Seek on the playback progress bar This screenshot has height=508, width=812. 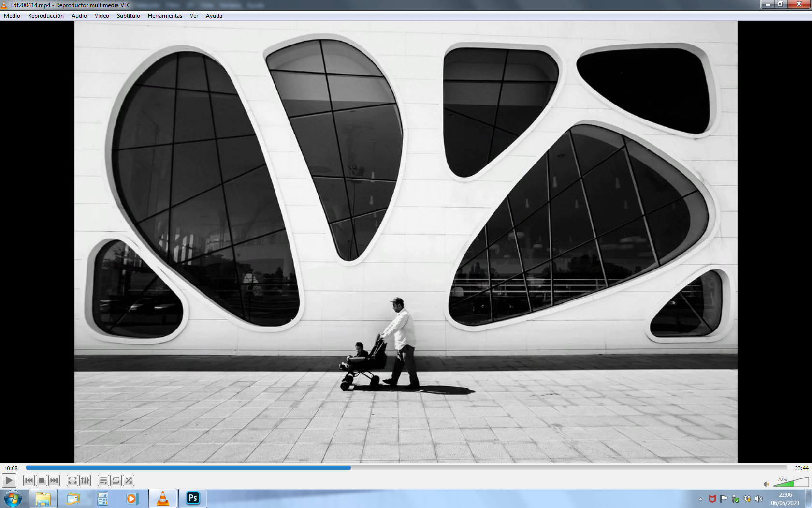pos(406,468)
